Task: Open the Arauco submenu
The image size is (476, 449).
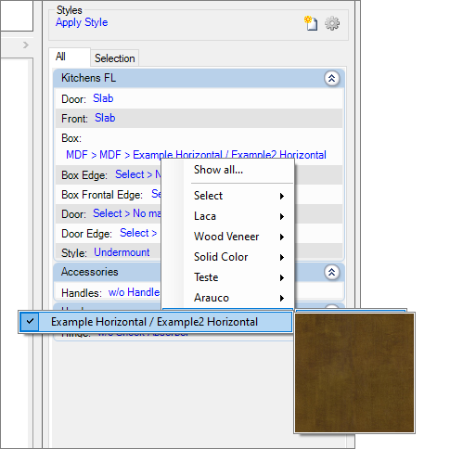Action: click(227, 298)
